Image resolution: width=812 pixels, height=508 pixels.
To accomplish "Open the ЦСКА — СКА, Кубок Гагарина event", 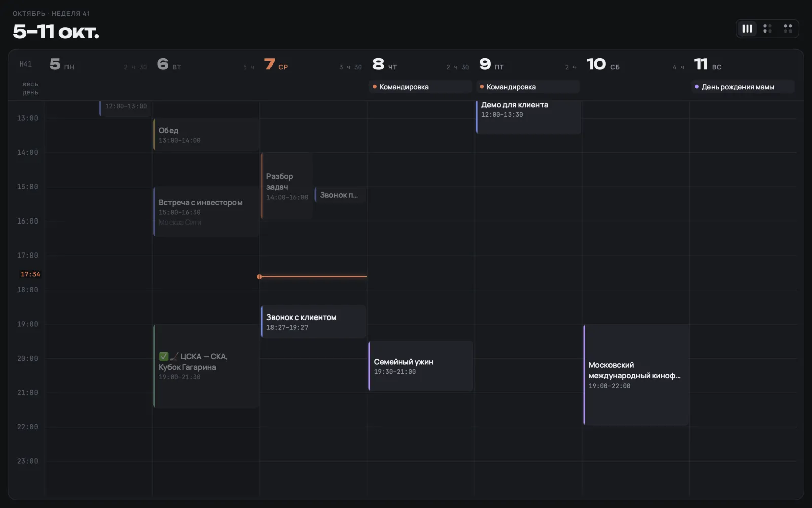I will [x=206, y=366].
